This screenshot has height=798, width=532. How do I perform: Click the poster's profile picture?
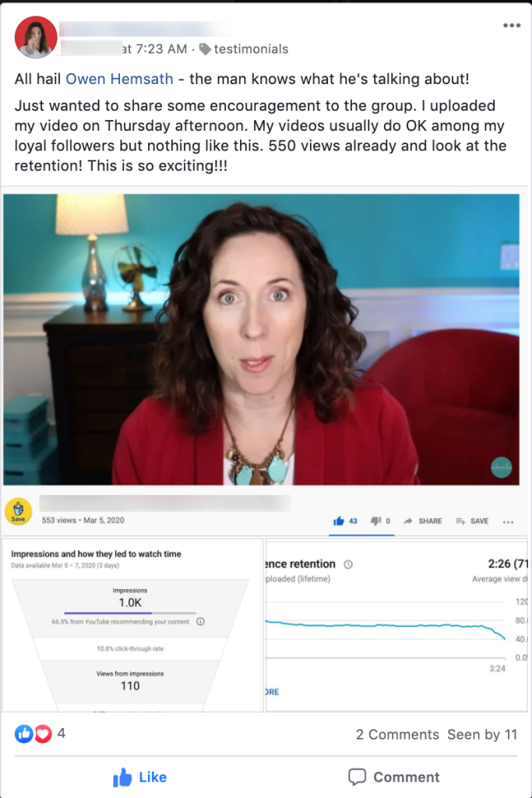click(36, 37)
